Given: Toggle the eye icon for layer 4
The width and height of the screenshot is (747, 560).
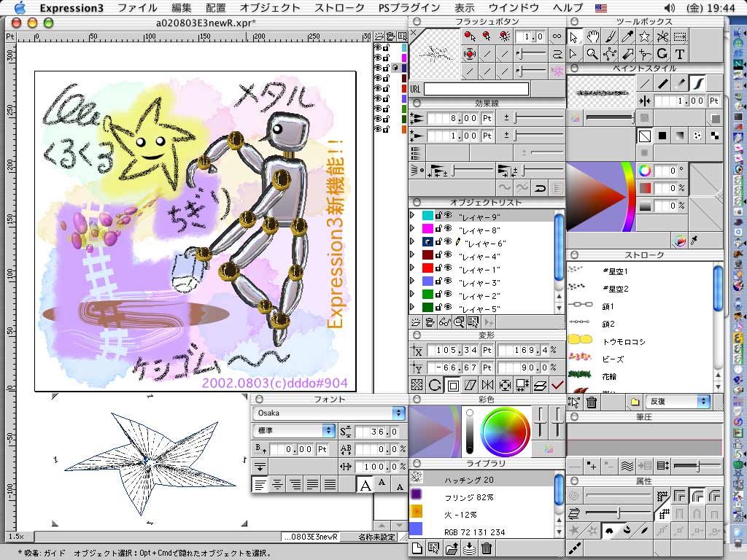Looking at the screenshot, I should [448, 254].
